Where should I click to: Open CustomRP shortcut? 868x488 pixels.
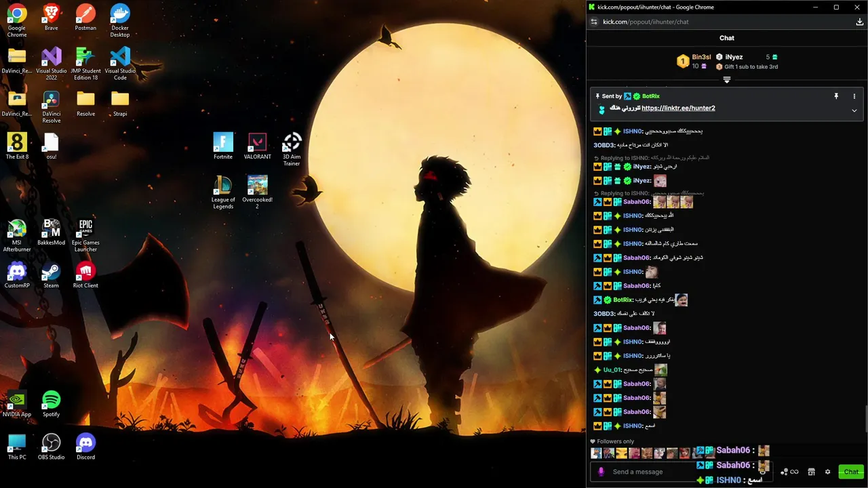17,275
